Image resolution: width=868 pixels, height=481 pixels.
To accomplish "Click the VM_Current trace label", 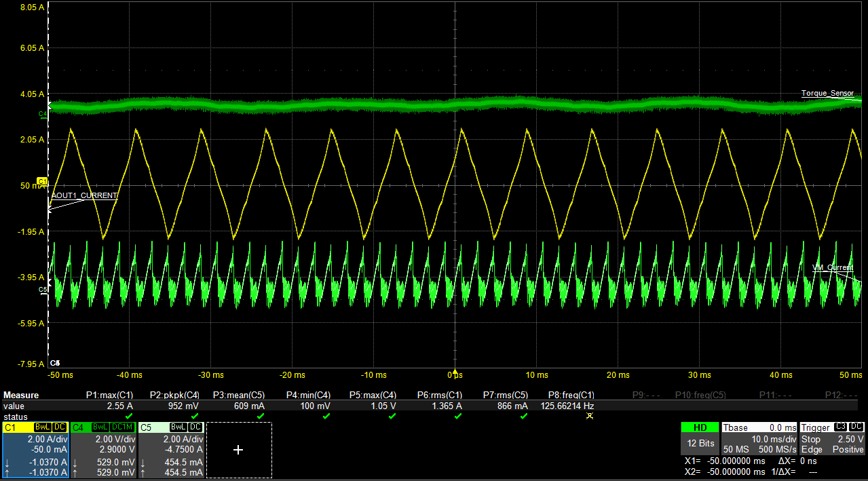I will [833, 268].
